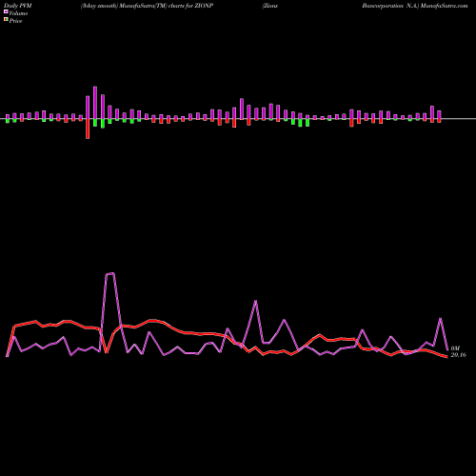Click the 'Volume' legend label
Screen dimensions: 476x476
[x=18, y=13]
